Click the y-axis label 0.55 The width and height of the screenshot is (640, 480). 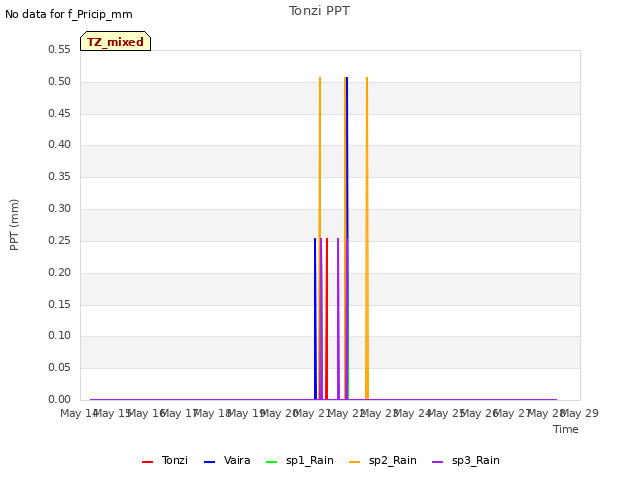click(60, 49)
